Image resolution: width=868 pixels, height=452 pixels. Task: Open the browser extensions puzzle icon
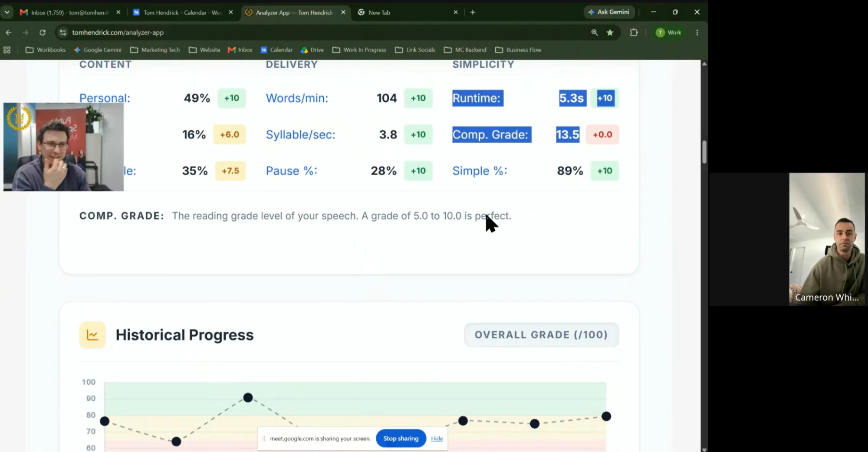(634, 33)
